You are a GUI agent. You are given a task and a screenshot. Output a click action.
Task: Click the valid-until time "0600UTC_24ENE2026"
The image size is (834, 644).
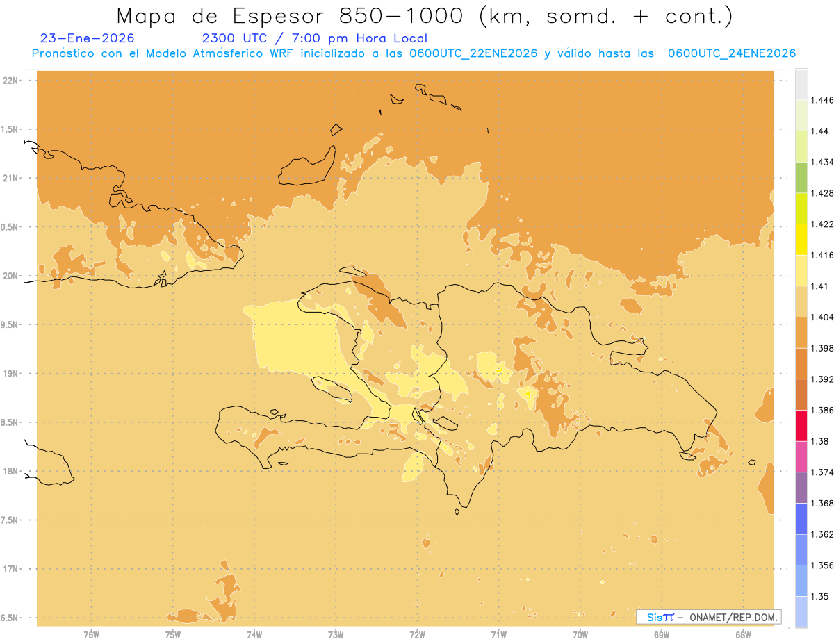731,53
